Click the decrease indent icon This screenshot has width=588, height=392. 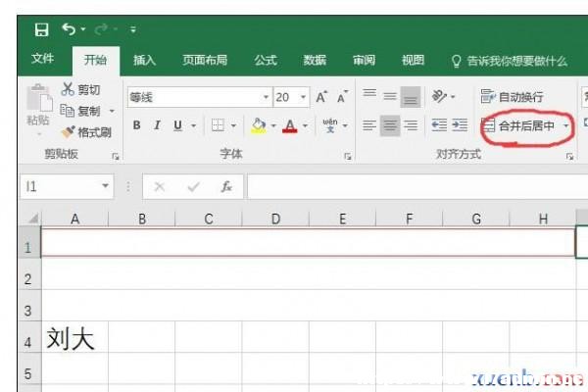tap(439, 125)
